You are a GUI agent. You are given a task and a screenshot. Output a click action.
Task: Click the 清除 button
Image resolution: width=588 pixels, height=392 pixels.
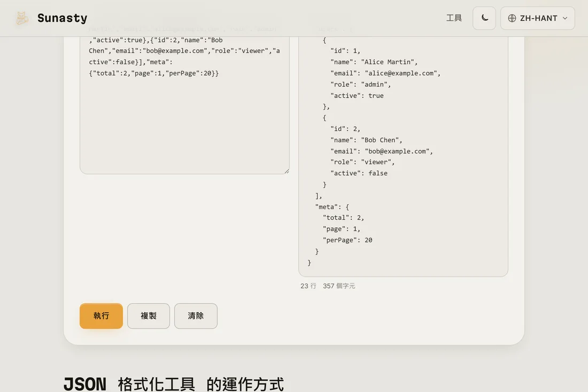(x=196, y=316)
